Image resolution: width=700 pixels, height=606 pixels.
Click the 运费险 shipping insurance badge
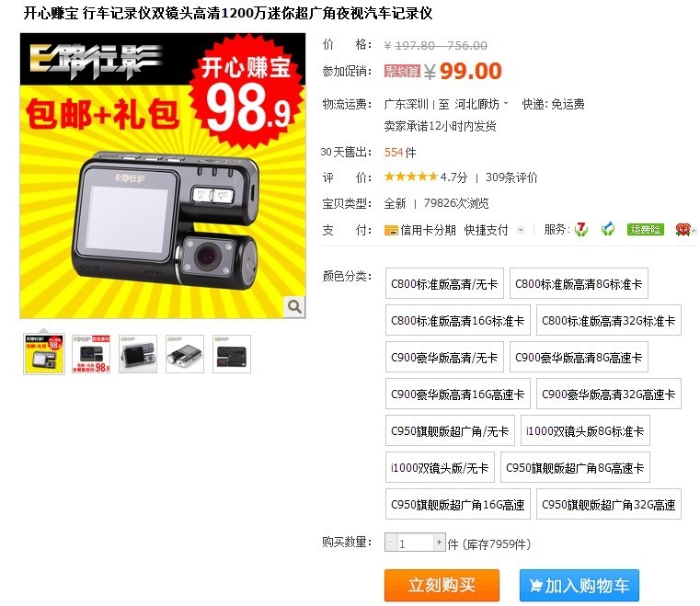pyautogui.click(x=645, y=229)
